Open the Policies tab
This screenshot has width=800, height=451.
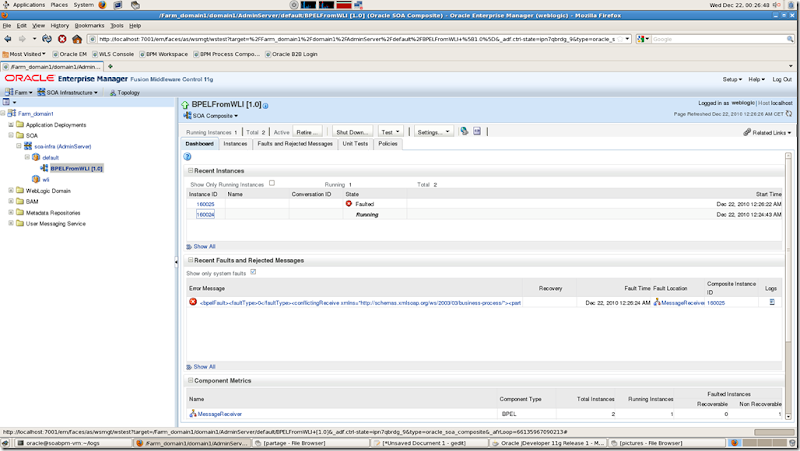(388, 144)
